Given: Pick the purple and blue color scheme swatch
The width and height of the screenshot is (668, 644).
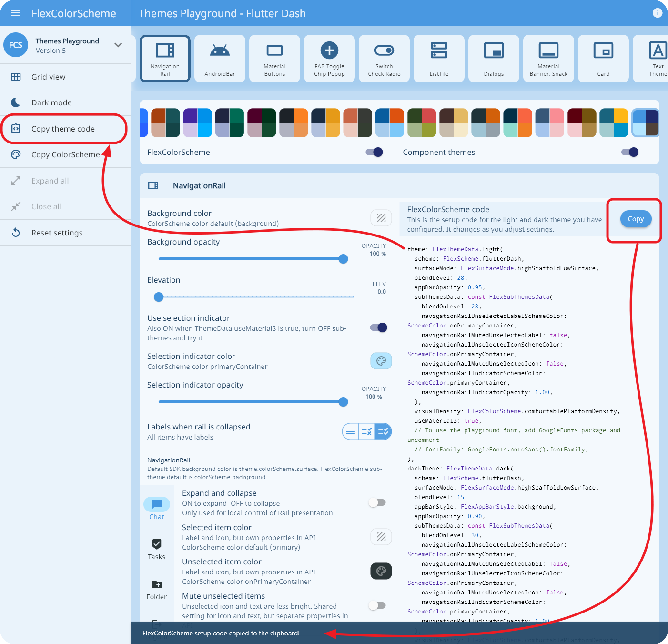Looking at the screenshot, I should pos(197,123).
